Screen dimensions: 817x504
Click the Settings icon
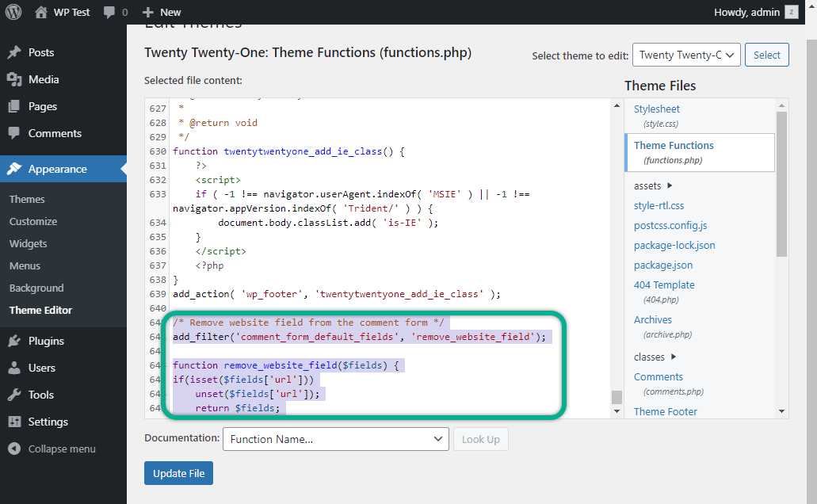point(13,422)
